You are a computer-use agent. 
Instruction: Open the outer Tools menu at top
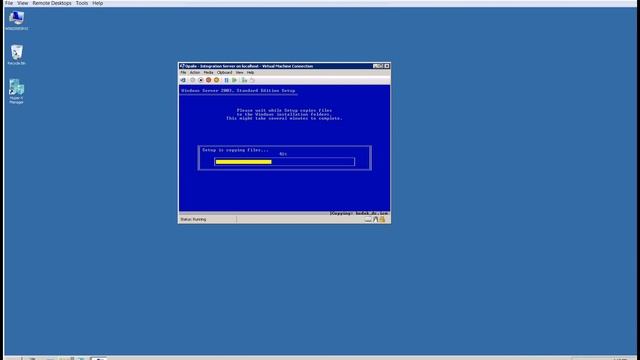(x=82, y=3)
